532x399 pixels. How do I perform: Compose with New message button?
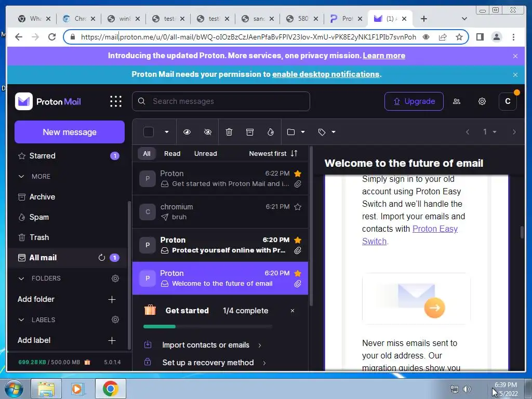70,132
